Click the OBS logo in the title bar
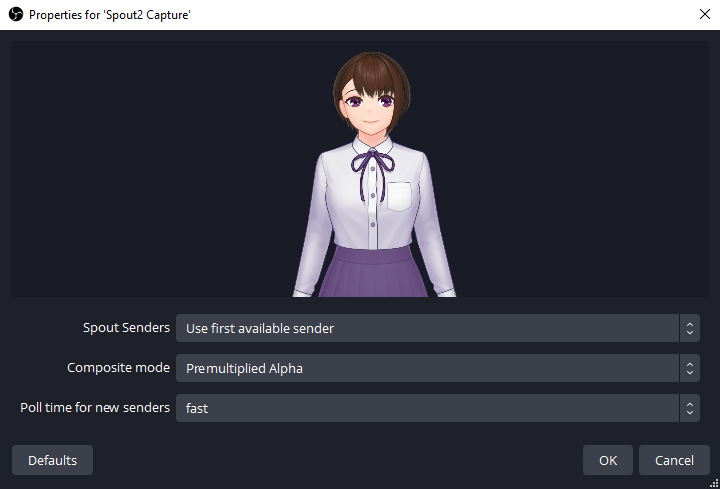This screenshot has height=489, width=720. pyautogui.click(x=16, y=14)
